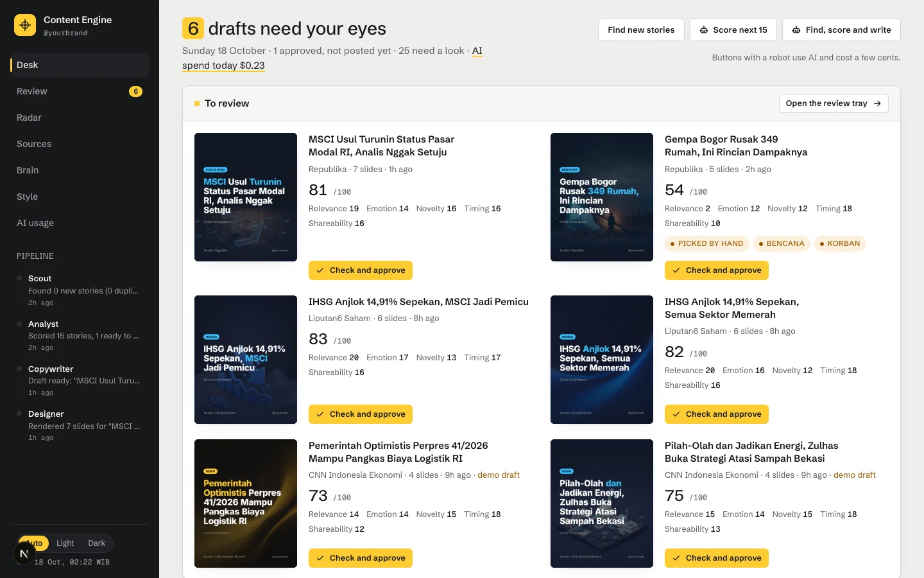Open MSCI Usul Turunin slide thumbnail

246,197
